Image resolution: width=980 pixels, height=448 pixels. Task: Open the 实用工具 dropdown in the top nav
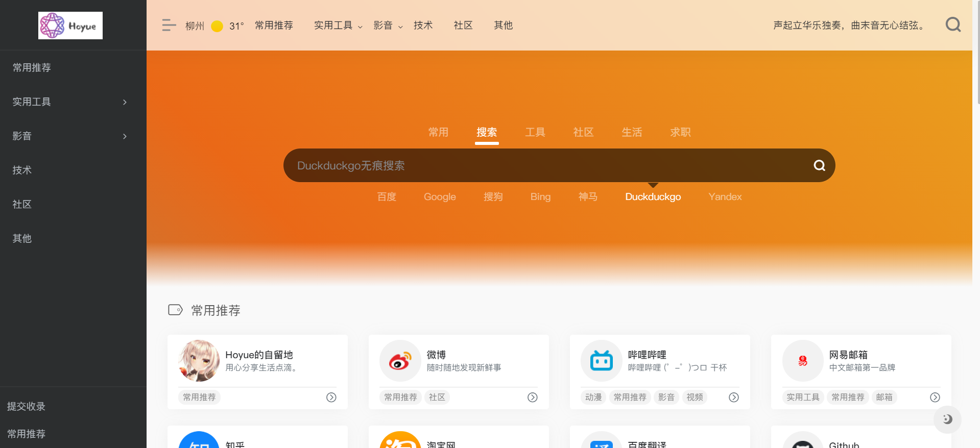tap(338, 26)
